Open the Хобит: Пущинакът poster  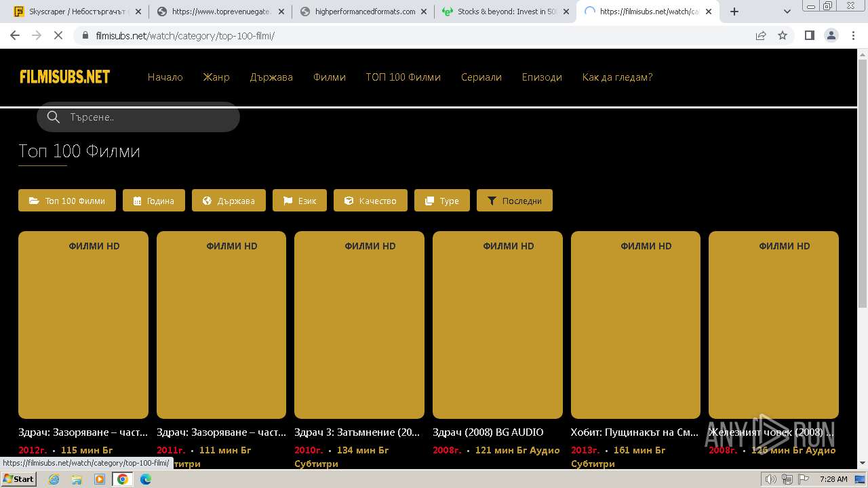[635, 325]
